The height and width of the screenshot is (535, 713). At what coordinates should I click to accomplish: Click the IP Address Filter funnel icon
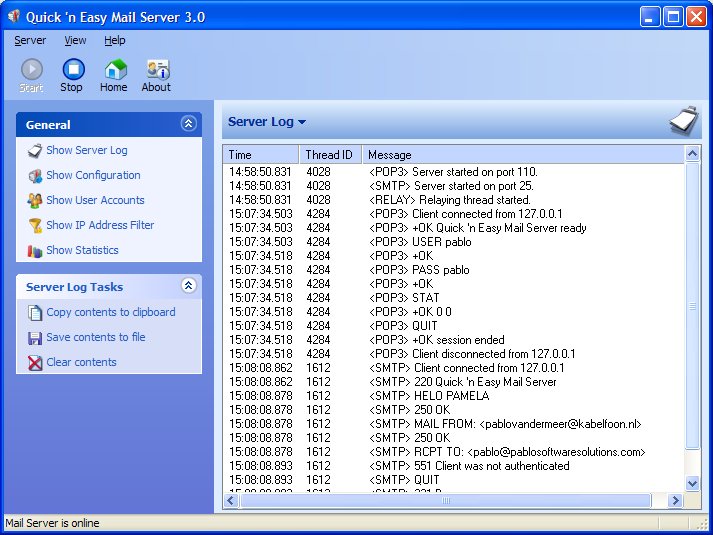pos(35,225)
